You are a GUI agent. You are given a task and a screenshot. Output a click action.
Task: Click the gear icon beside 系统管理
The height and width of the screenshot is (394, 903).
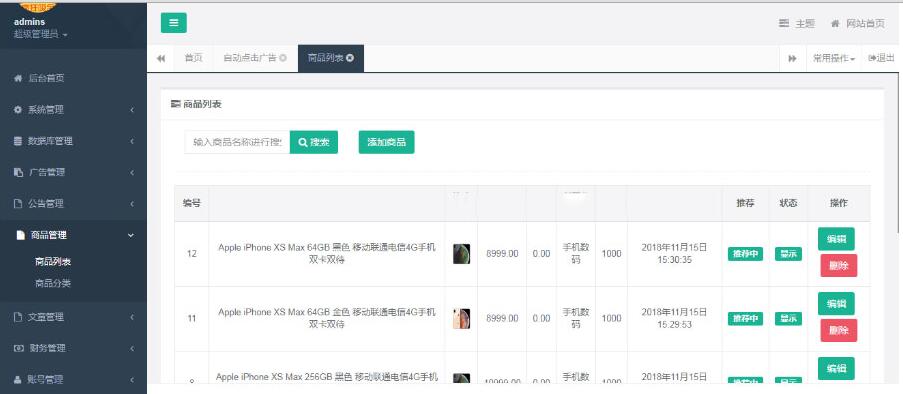pos(17,109)
